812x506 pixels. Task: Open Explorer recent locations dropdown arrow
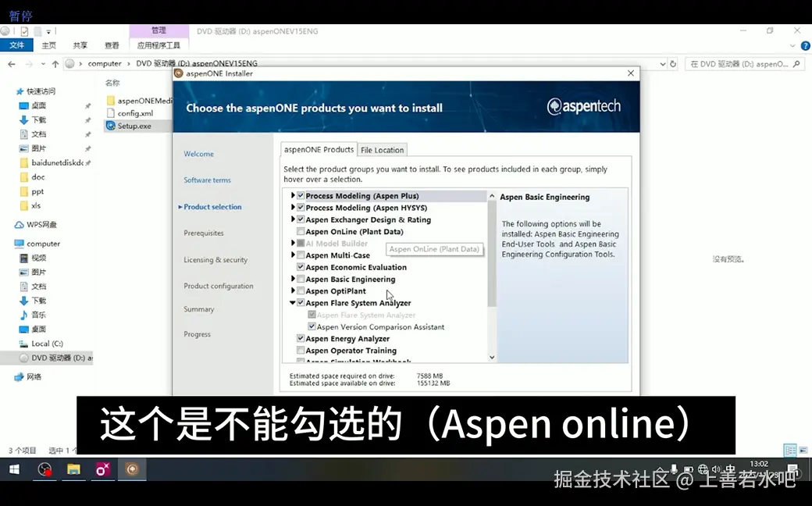pyautogui.click(x=43, y=64)
